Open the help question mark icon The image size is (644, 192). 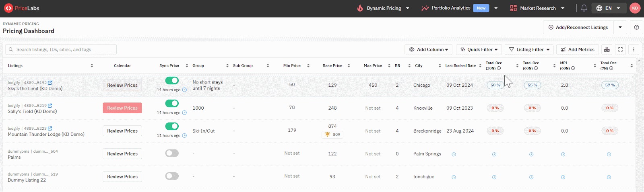(x=636, y=27)
